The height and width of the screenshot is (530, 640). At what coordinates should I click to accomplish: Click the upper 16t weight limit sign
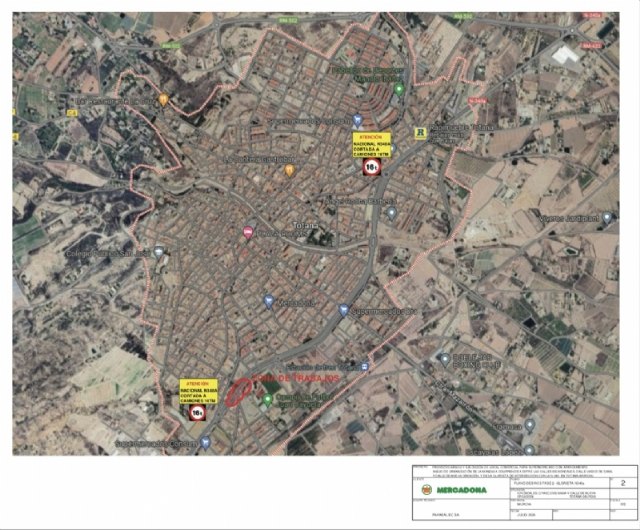click(371, 169)
